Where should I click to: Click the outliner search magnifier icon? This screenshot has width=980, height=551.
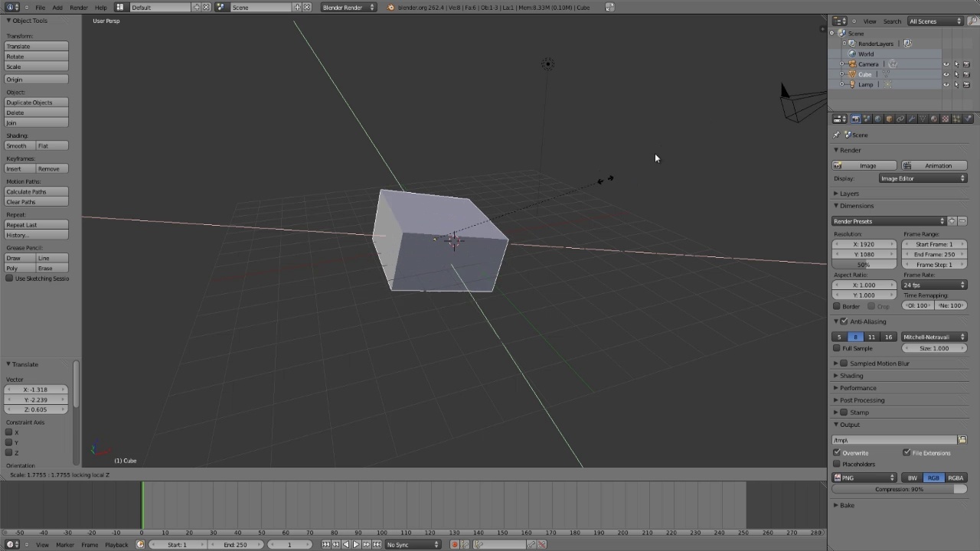973,21
